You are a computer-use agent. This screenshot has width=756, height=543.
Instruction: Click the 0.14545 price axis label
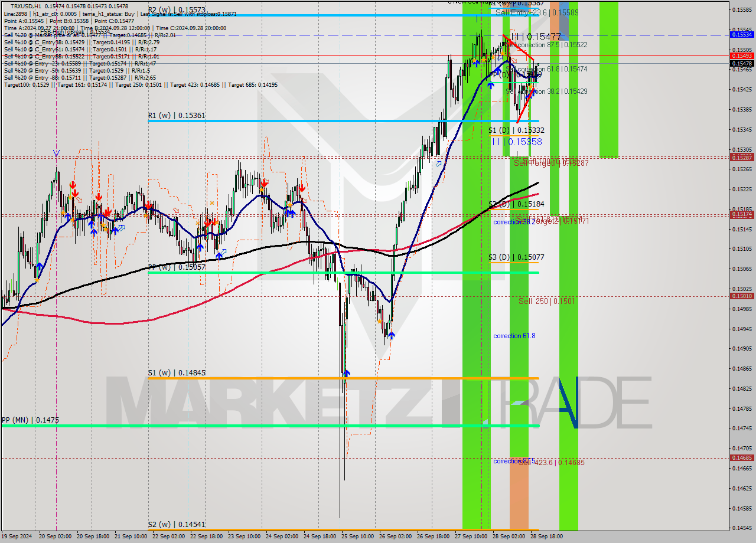tap(742, 528)
